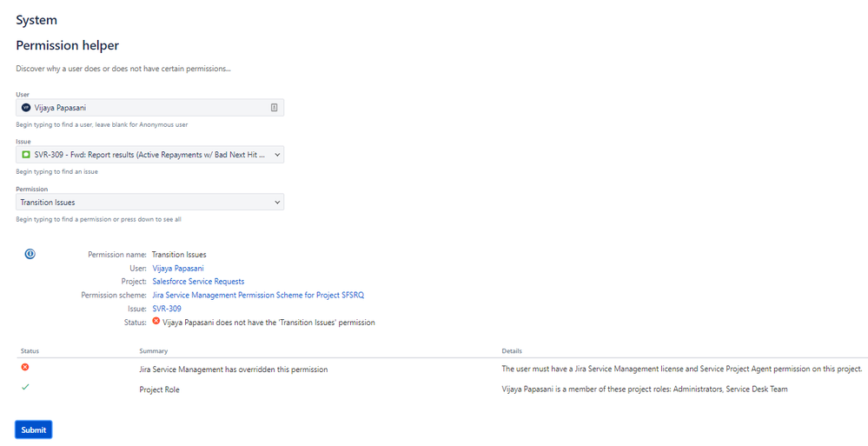The width and height of the screenshot is (868, 446).
Task: Click the Submit button
Action: tap(34, 430)
